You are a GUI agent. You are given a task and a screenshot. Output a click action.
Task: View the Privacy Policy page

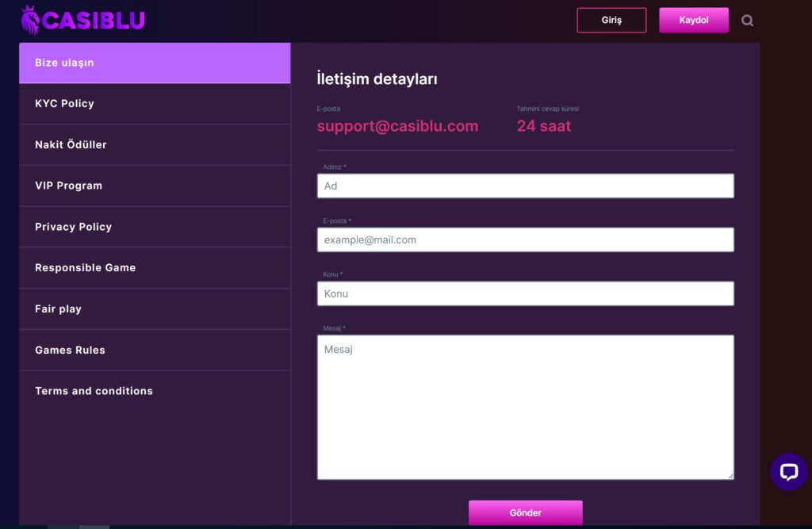pos(155,227)
